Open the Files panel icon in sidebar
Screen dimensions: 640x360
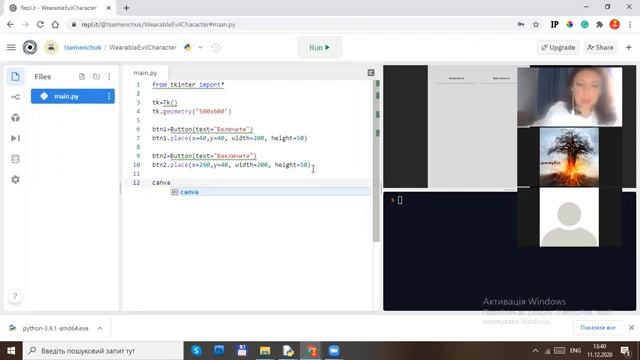click(x=15, y=76)
